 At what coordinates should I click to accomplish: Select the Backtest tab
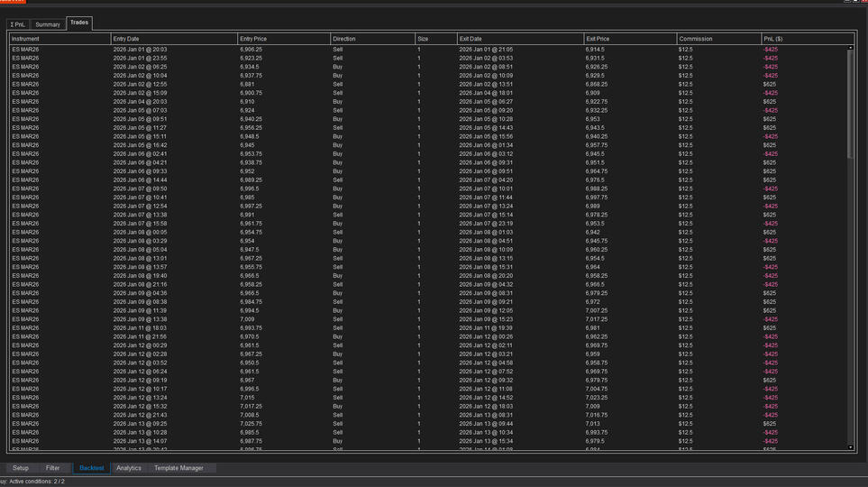(92, 468)
